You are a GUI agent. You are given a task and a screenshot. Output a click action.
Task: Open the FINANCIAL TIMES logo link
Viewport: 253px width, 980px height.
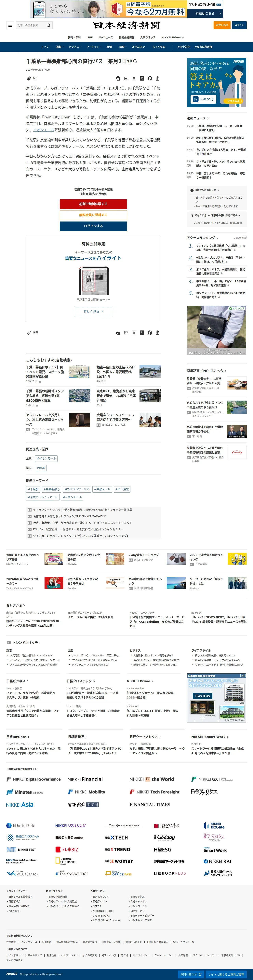(x=150, y=805)
